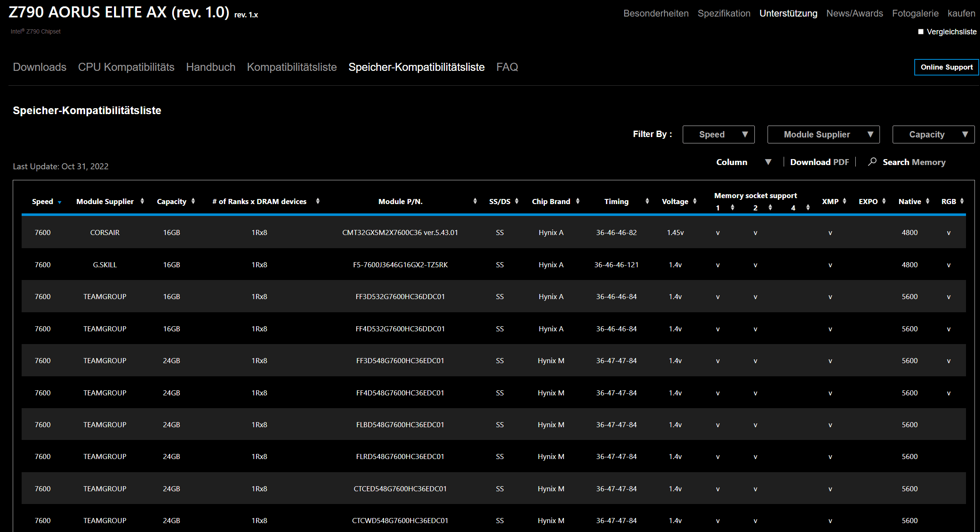Open the Module Supplier filter dropdown
The height and width of the screenshot is (532, 980).
(824, 134)
